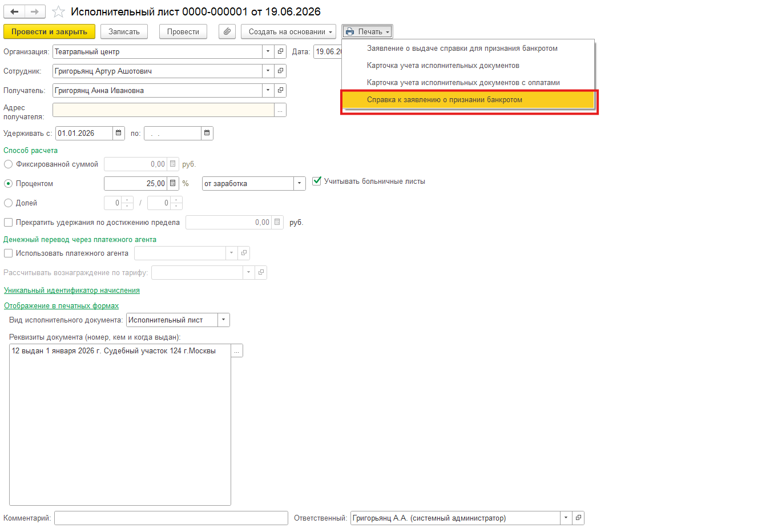The image size is (782, 532).
Task: Open the calculator for the withholding limit field
Action: coord(277,222)
